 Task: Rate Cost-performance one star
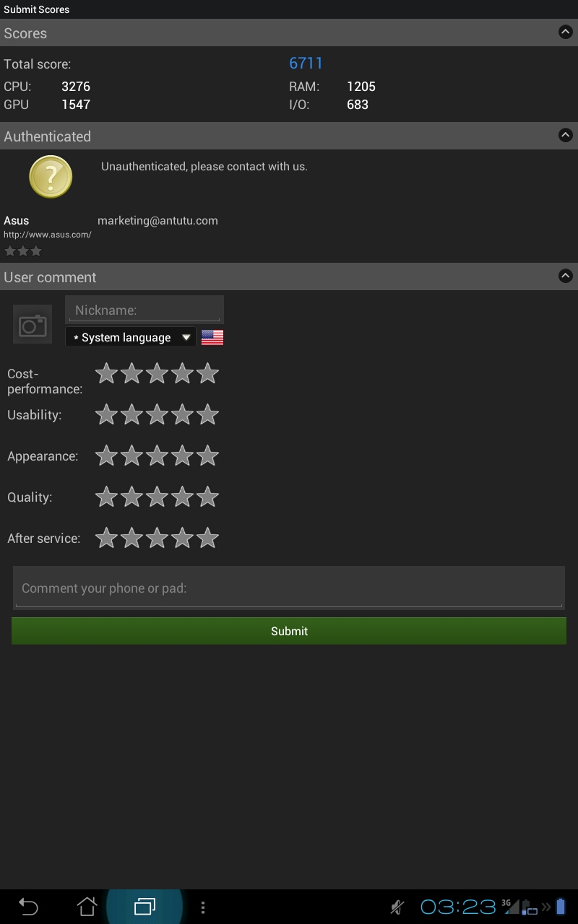point(106,373)
